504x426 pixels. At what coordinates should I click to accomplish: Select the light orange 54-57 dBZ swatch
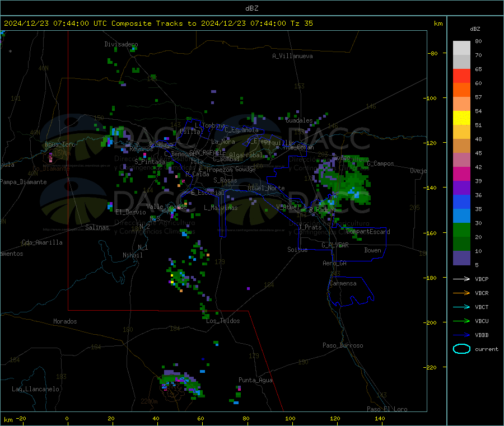[461, 104]
